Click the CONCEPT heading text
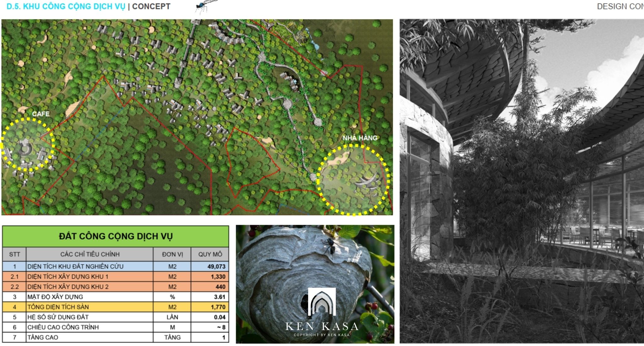The width and height of the screenshot is (644, 346). tap(151, 7)
